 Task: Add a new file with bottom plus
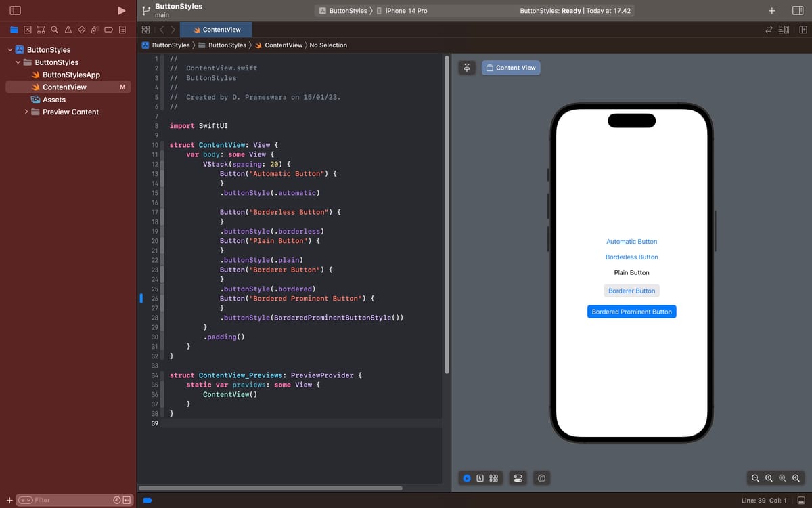pos(9,500)
